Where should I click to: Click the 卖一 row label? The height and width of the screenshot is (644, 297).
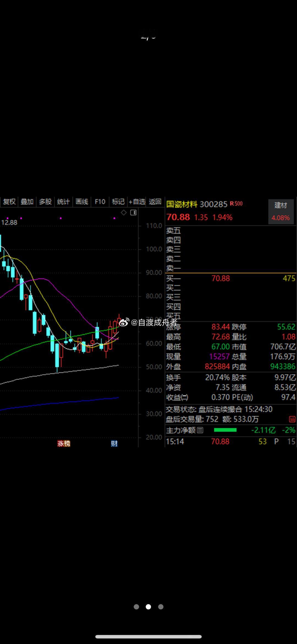[x=174, y=268]
